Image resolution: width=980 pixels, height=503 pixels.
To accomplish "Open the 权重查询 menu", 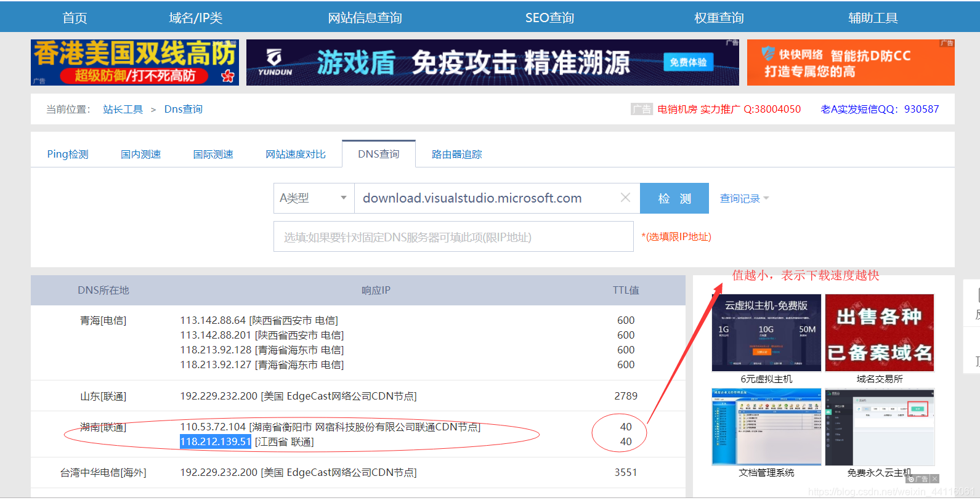I will click(x=719, y=18).
